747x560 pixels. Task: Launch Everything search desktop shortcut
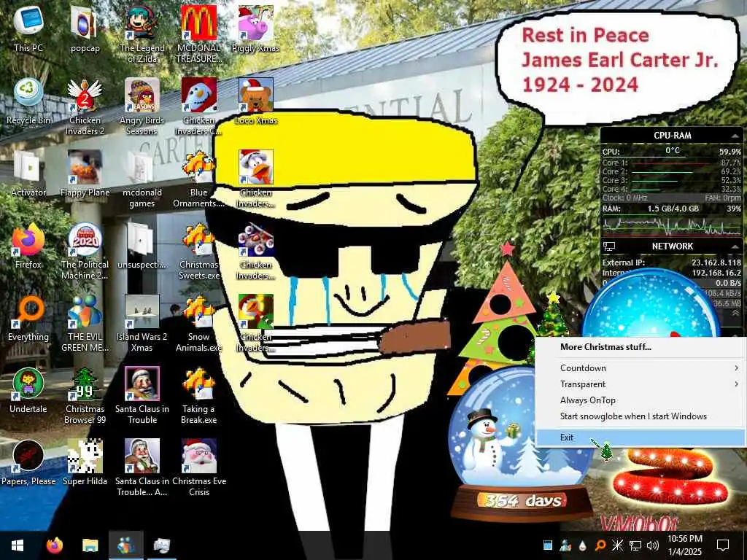click(x=28, y=318)
